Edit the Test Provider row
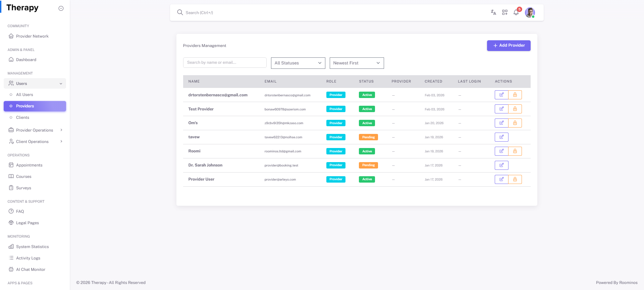The width and height of the screenshot is (644, 290). (x=501, y=109)
